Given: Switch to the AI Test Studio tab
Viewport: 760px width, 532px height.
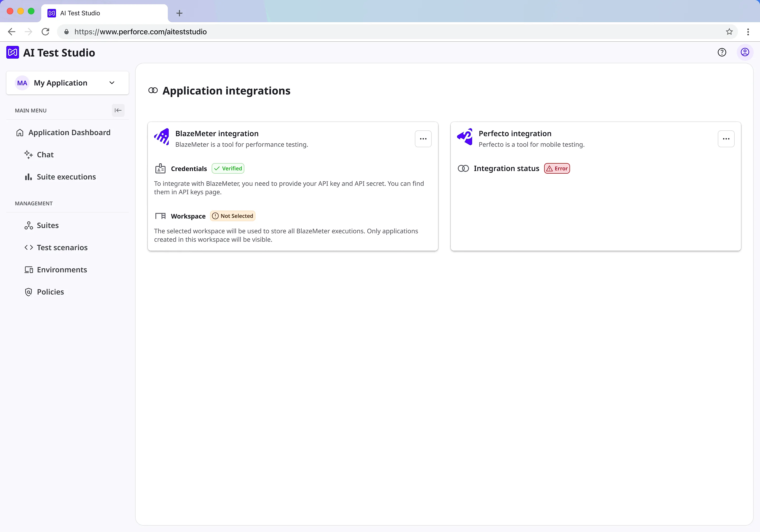Looking at the screenshot, I should click(x=104, y=13).
